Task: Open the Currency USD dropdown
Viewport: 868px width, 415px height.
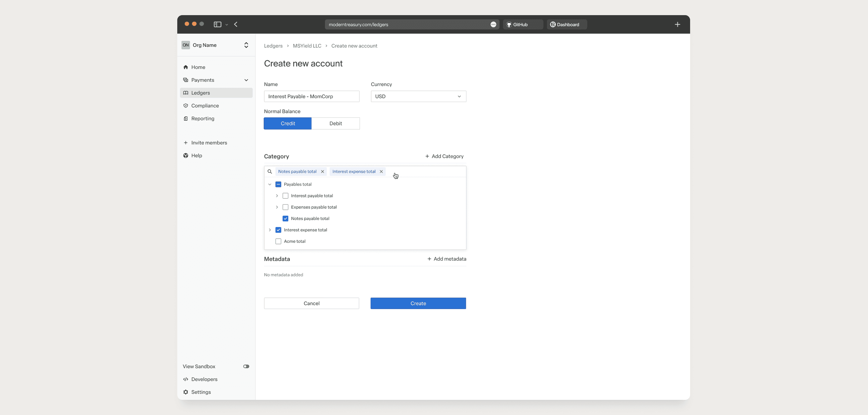Action: tap(418, 96)
